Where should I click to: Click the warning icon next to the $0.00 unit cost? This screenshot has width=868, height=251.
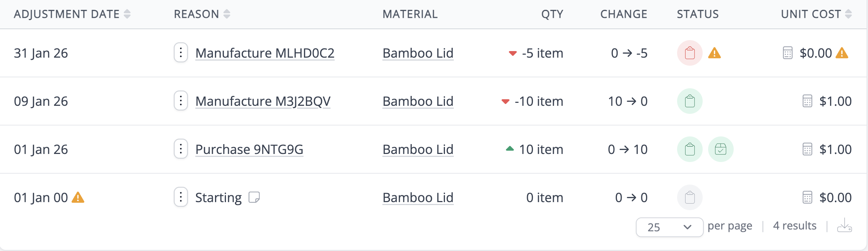[842, 53]
